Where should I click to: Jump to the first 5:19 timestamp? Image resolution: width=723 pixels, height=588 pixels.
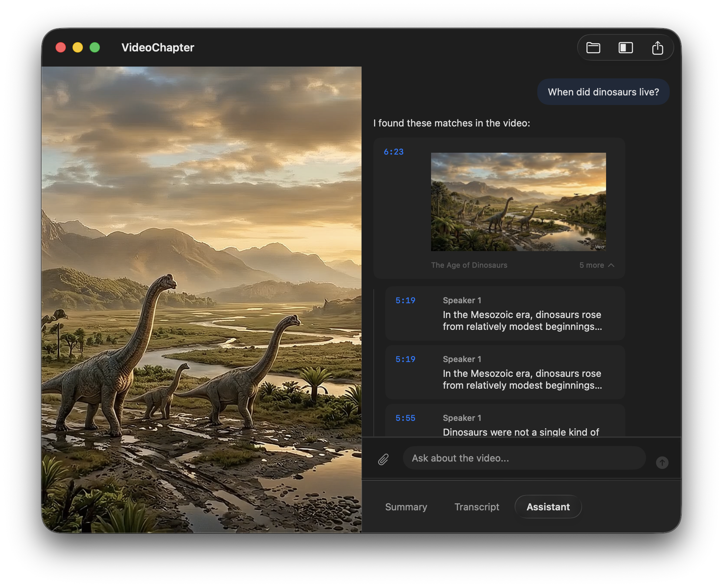click(405, 300)
